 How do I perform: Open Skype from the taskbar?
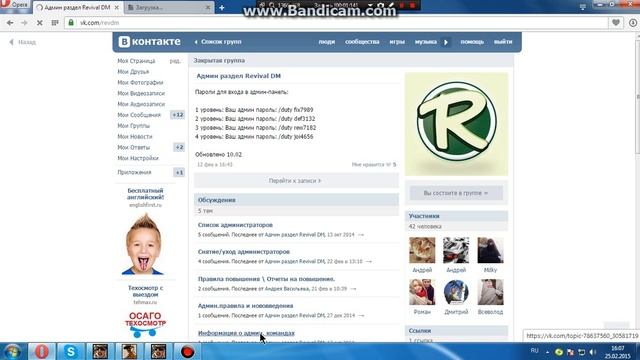tap(71, 352)
